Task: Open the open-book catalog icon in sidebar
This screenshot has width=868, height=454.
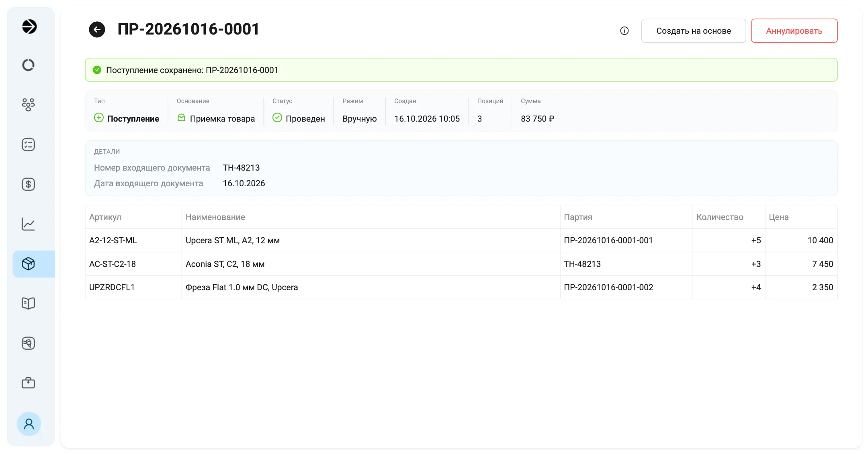Action: pyautogui.click(x=28, y=303)
